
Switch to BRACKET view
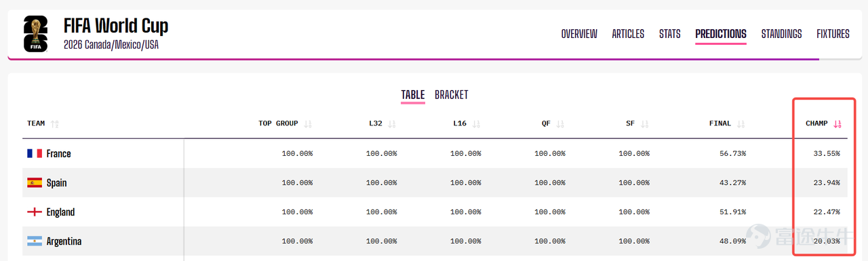(452, 95)
